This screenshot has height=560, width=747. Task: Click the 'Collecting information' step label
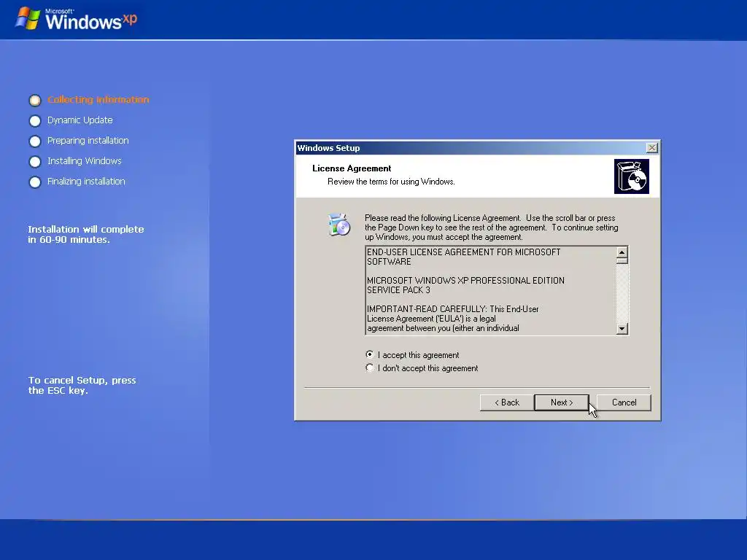tap(98, 99)
